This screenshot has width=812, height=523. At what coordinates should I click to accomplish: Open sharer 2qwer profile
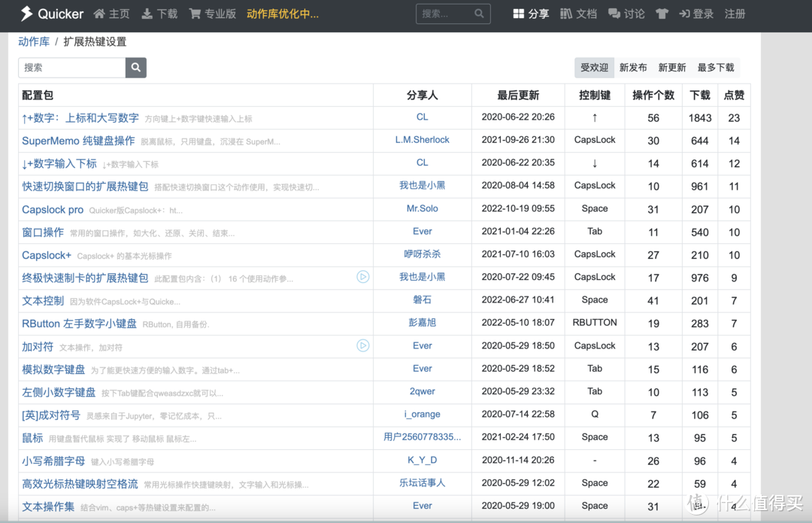[422, 391]
